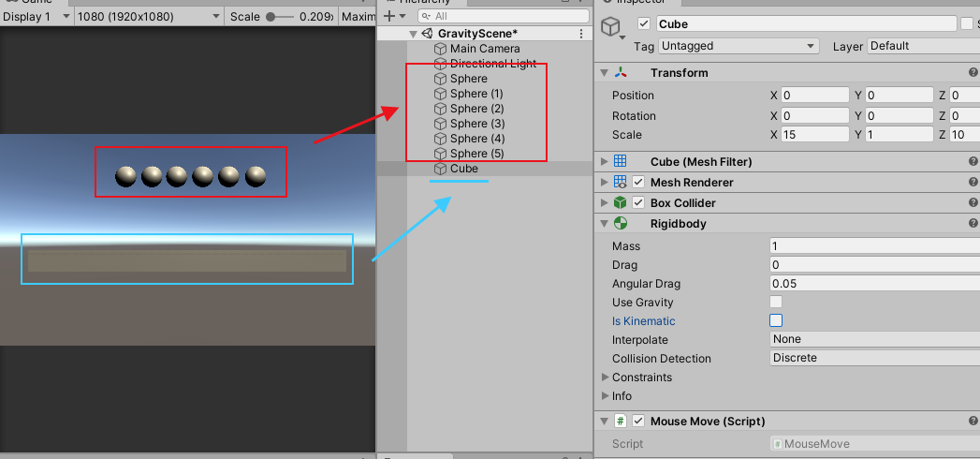Image resolution: width=980 pixels, height=459 pixels.
Task: Open the Transform component help icon
Action: [973, 72]
